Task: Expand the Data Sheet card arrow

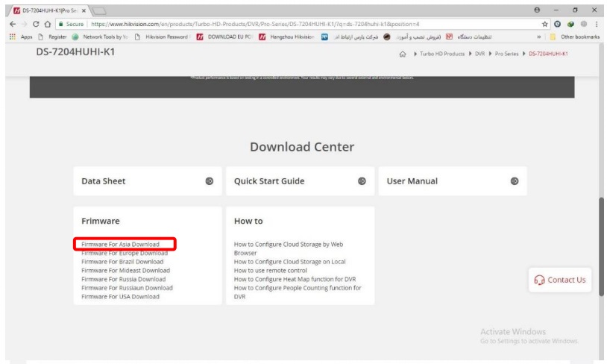Action: click(209, 181)
